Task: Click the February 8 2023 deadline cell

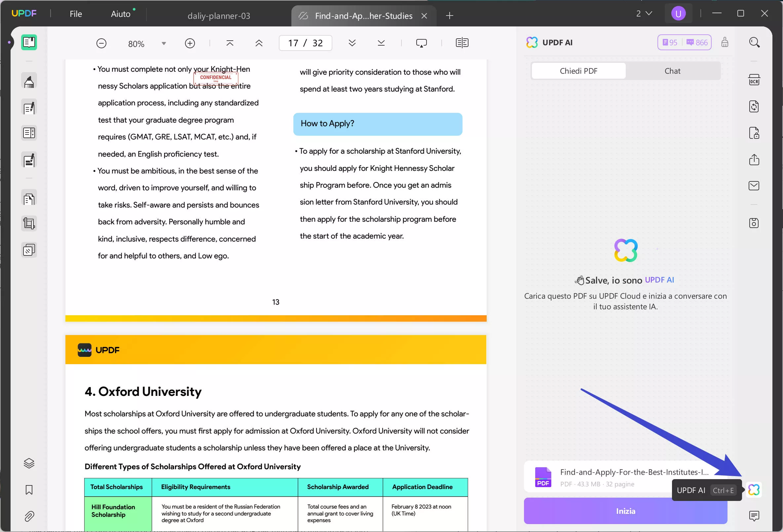Action: (425, 513)
